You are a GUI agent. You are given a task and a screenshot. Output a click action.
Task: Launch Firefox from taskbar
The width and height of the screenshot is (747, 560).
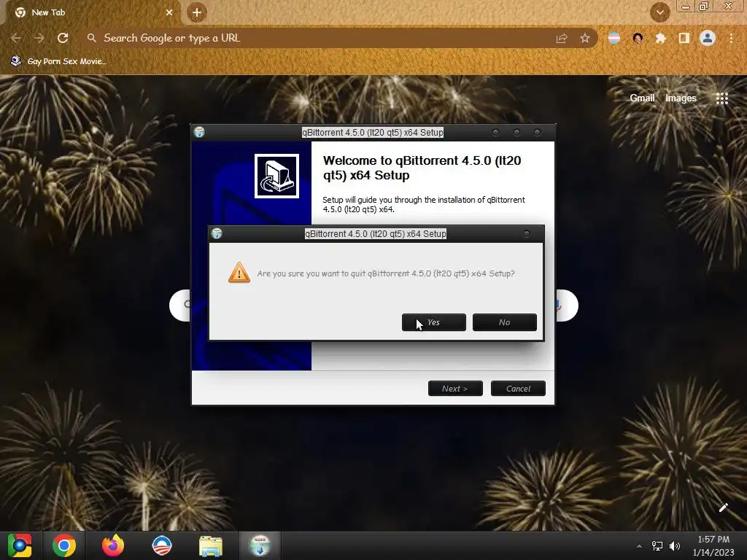coord(113,545)
